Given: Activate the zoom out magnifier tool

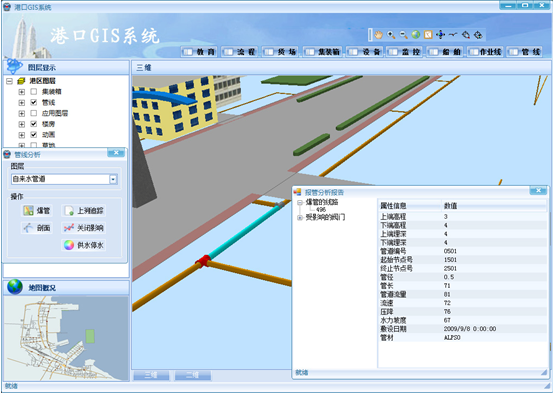Looking at the screenshot, I should coord(403,35).
